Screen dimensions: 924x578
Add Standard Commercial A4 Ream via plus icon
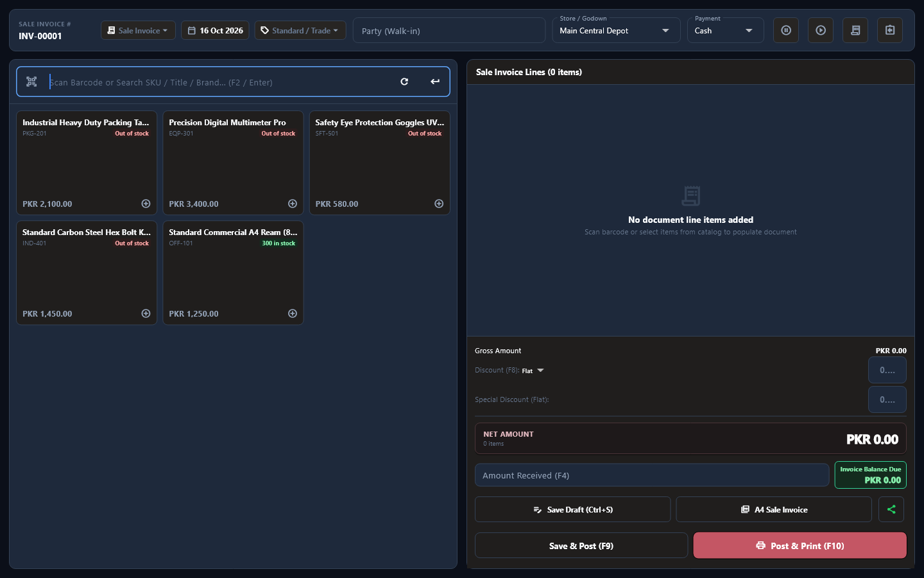(293, 313)
